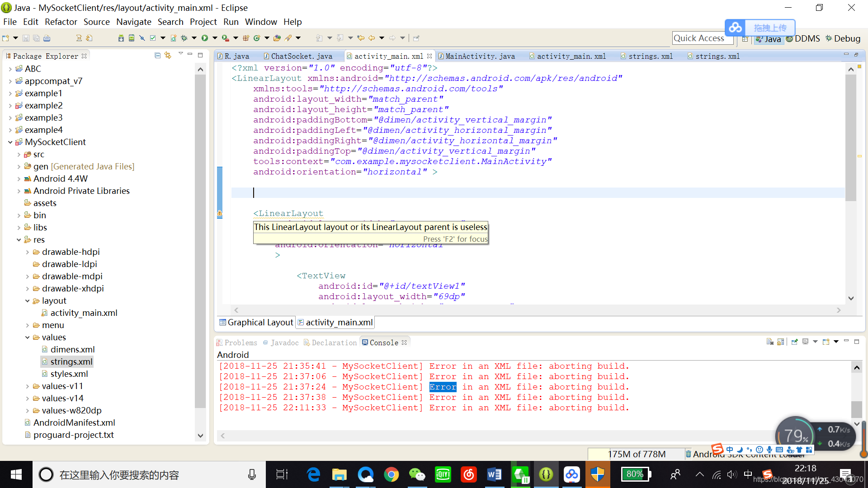Switch to Graphical Layout tab

point(256,322)
